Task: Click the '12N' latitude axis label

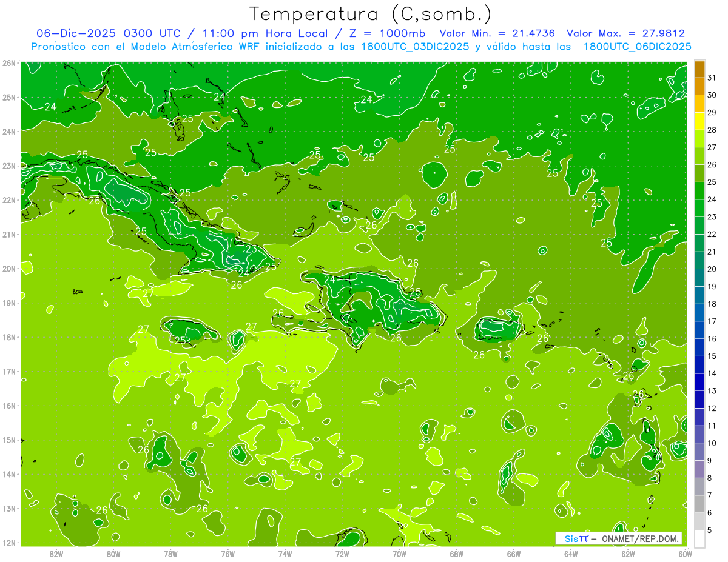Action: pyautogui.click(x=9, y=543)
